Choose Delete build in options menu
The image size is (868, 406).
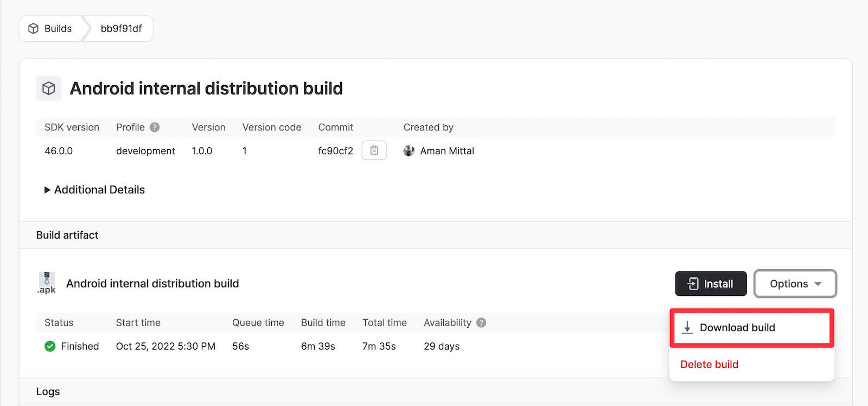[x=709, y=364]
